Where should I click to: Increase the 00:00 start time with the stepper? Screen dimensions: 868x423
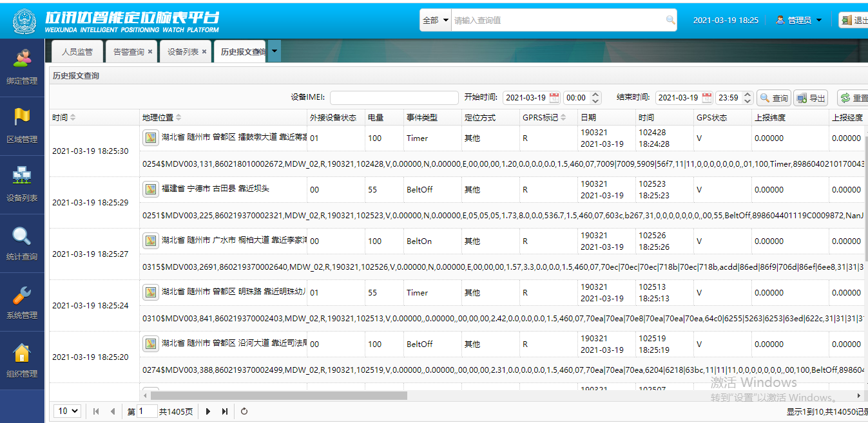point(594,95)
